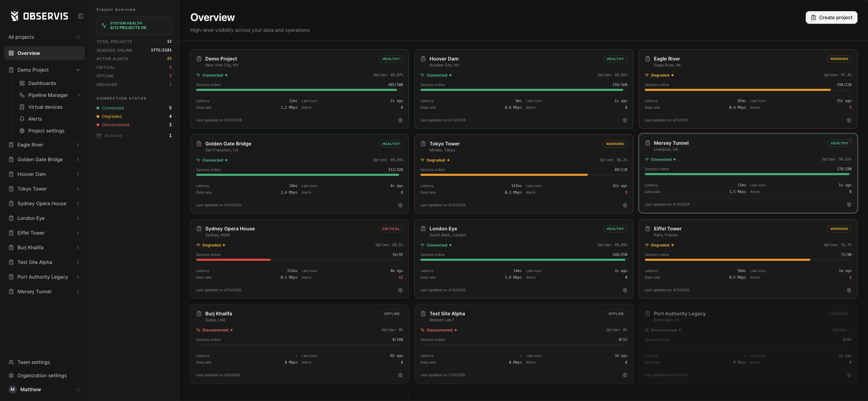Click the clipboard icon on Test Site Alpha card
This screenshot has height=401, width=868.
click(423, 314)
